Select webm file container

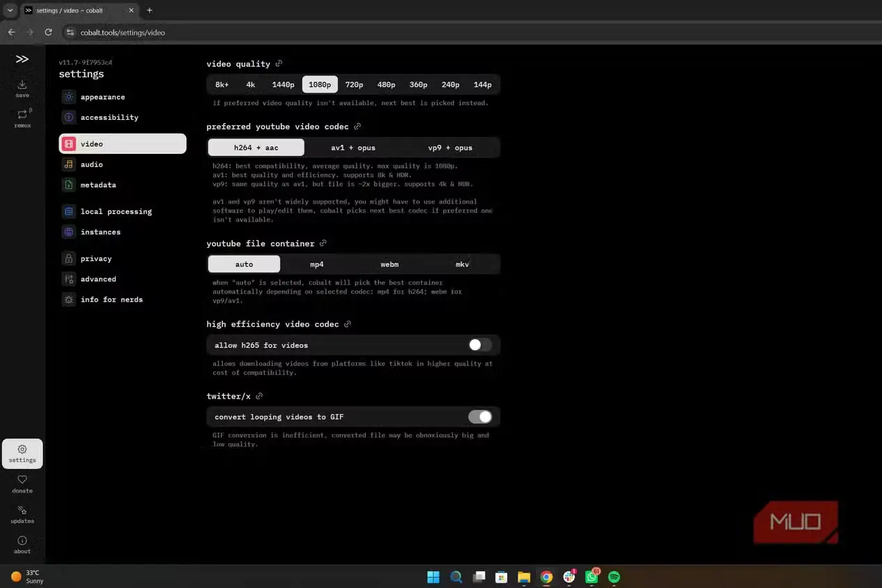389,264
